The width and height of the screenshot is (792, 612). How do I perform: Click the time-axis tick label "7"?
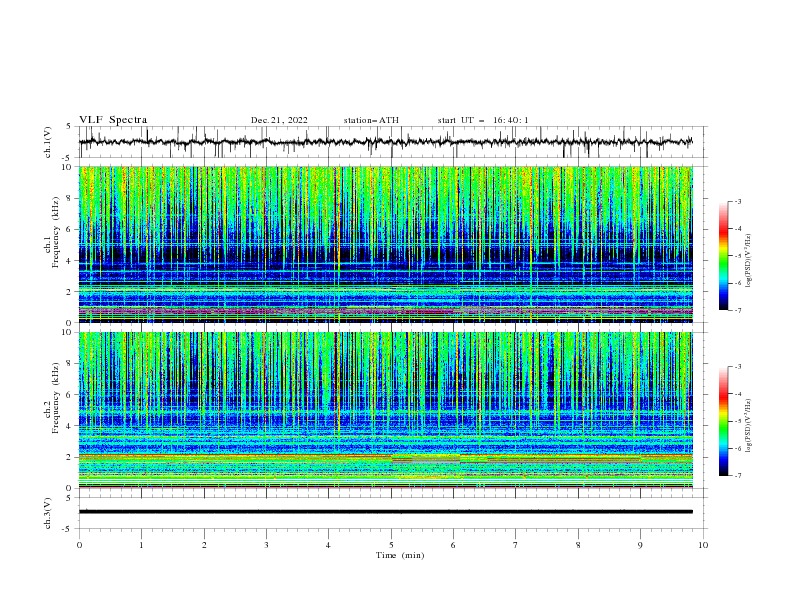coord(516,545)
